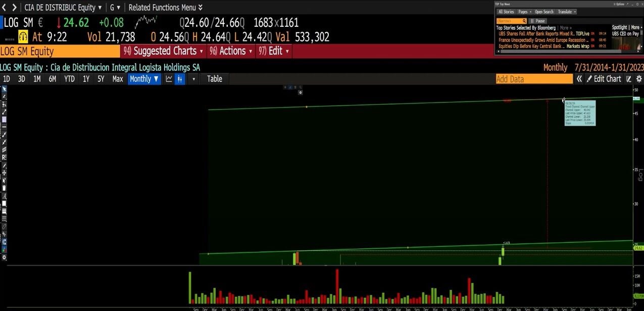
Task: Toggle the Log scale label on the price axis
Action: tap(640, 175)
